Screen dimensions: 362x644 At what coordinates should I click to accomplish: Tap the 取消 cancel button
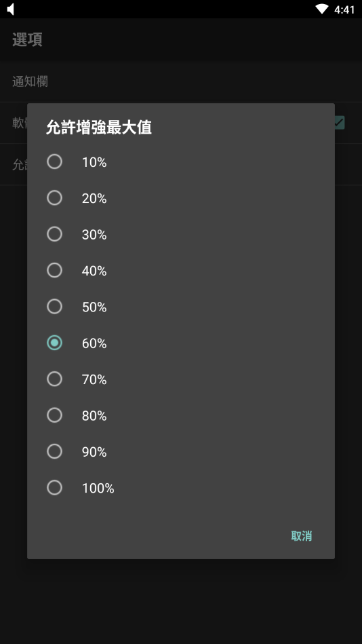tap(302, 536)
